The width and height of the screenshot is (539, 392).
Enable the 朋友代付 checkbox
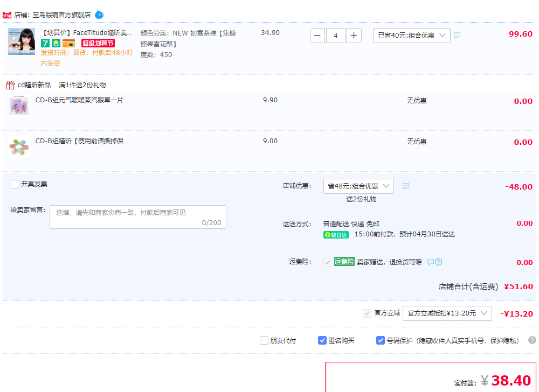click(x=264, y=340)
